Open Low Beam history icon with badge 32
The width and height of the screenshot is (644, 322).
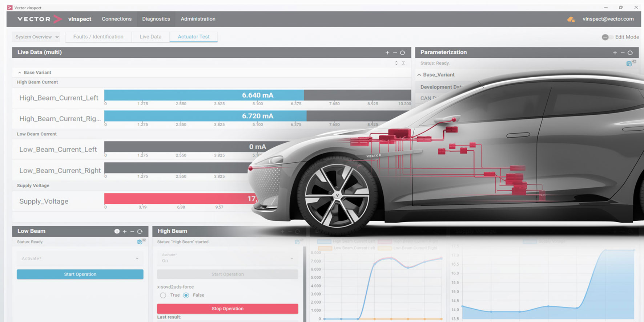tap(140, 242)
